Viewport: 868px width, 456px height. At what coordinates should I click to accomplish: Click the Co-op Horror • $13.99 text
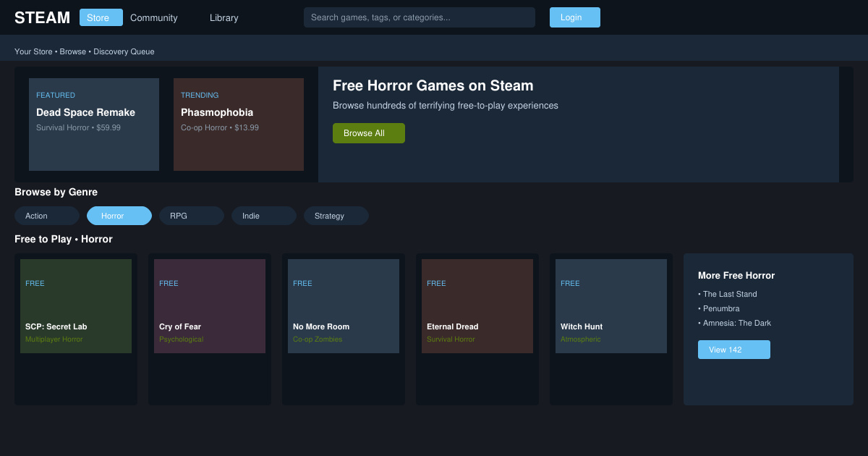[220, 127]
